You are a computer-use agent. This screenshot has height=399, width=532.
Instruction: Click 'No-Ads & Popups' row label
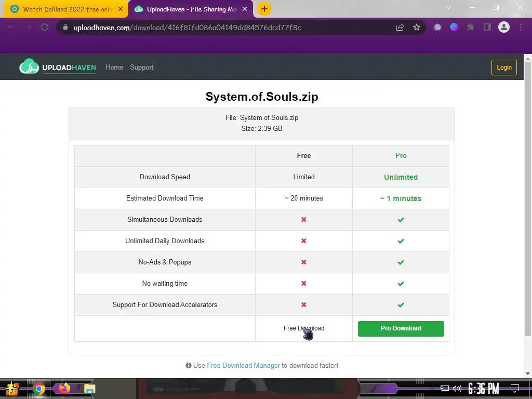(165, 262)
